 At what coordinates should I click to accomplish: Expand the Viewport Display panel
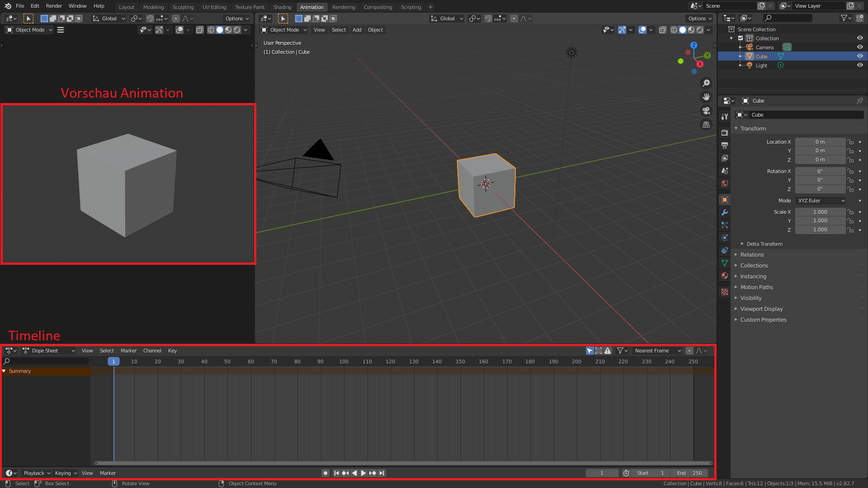coord(761,309)
